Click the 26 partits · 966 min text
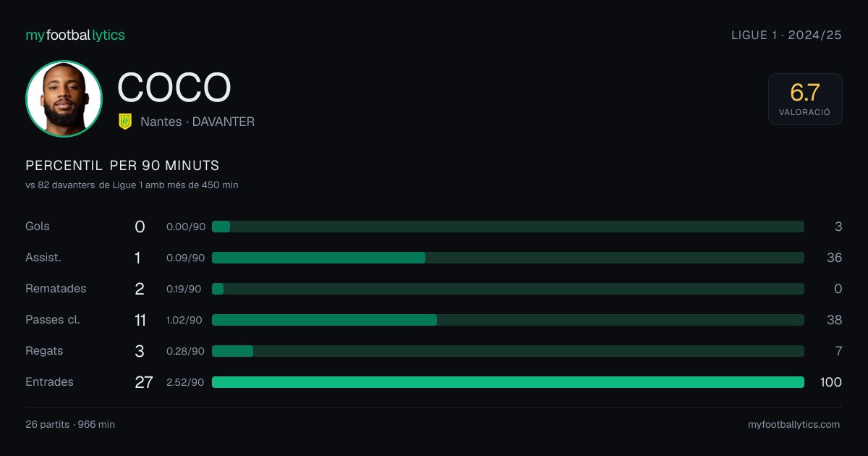Viewport: 868px width, 456px height. [x=70, y=425]
